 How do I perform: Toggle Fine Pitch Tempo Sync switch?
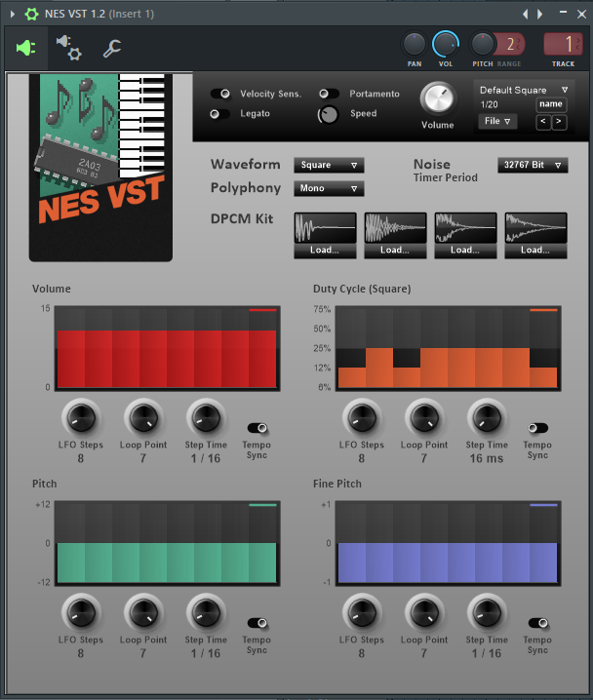pyautogui.click(x=538, y=623)
